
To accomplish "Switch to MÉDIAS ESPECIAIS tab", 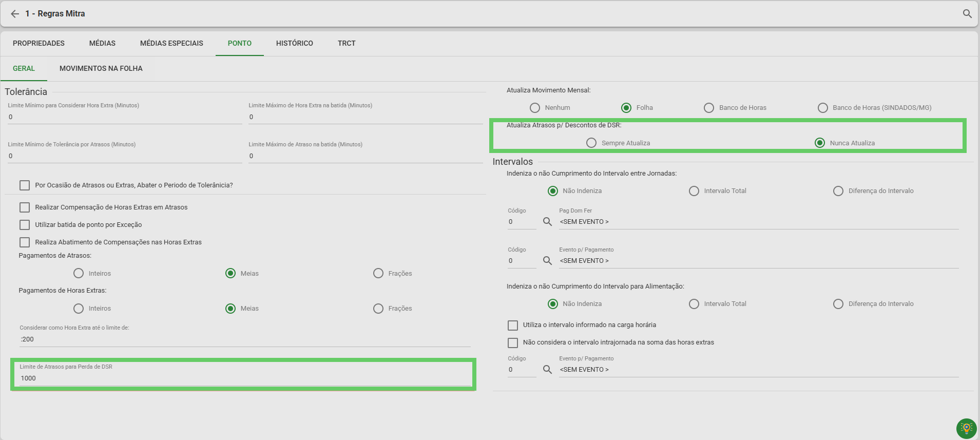I will tap(171, 43).
